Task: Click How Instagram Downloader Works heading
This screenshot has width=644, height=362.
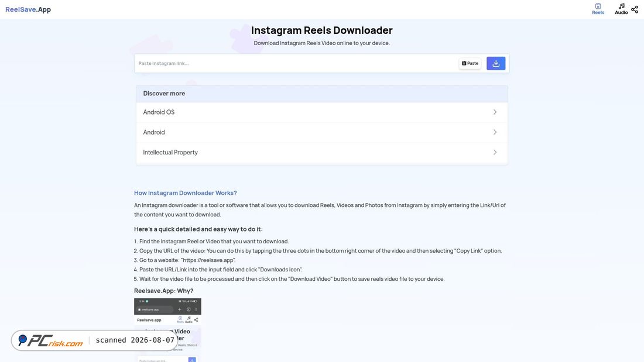Action: (185, 193)
